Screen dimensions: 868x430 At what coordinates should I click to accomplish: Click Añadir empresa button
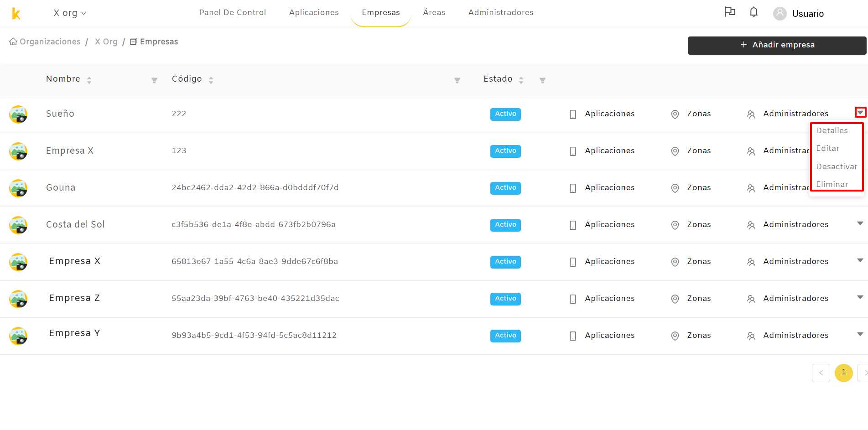point(777,45)
